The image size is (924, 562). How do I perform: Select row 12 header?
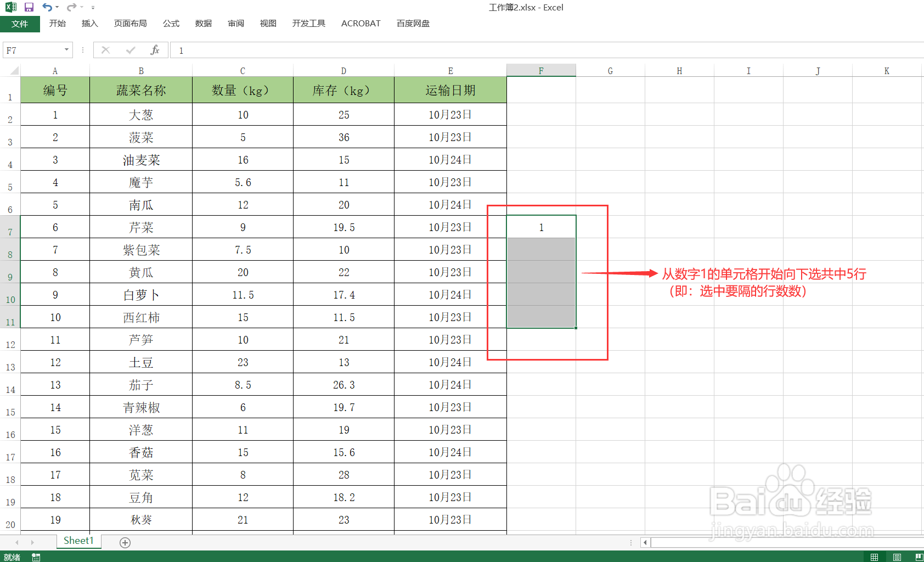[10, 340]
